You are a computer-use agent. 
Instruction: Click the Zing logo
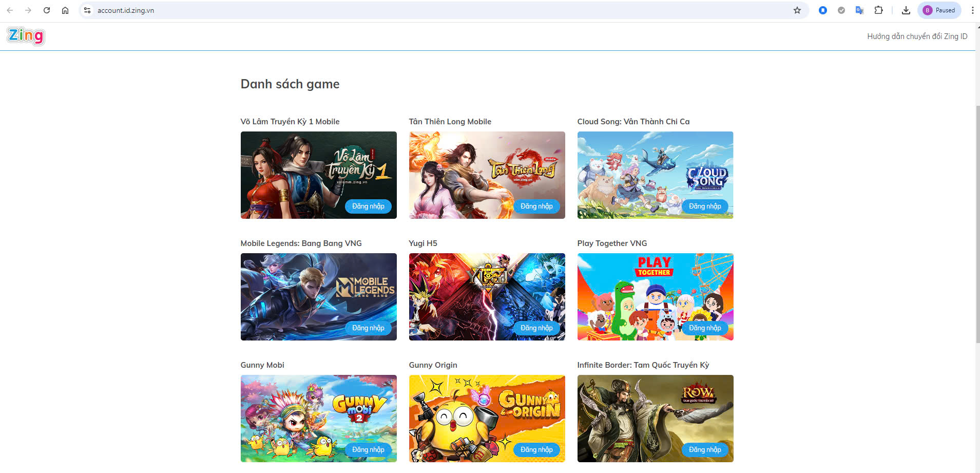26,36
